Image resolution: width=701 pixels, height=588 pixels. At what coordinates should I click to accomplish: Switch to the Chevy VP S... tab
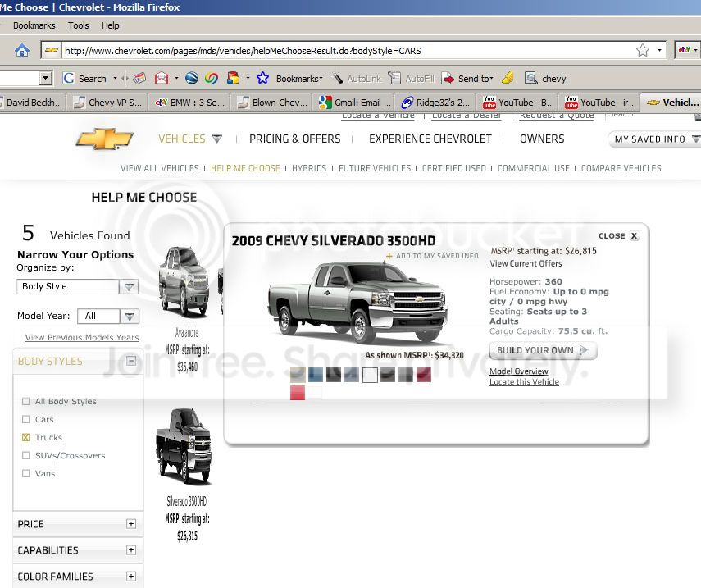click(107, 103)
